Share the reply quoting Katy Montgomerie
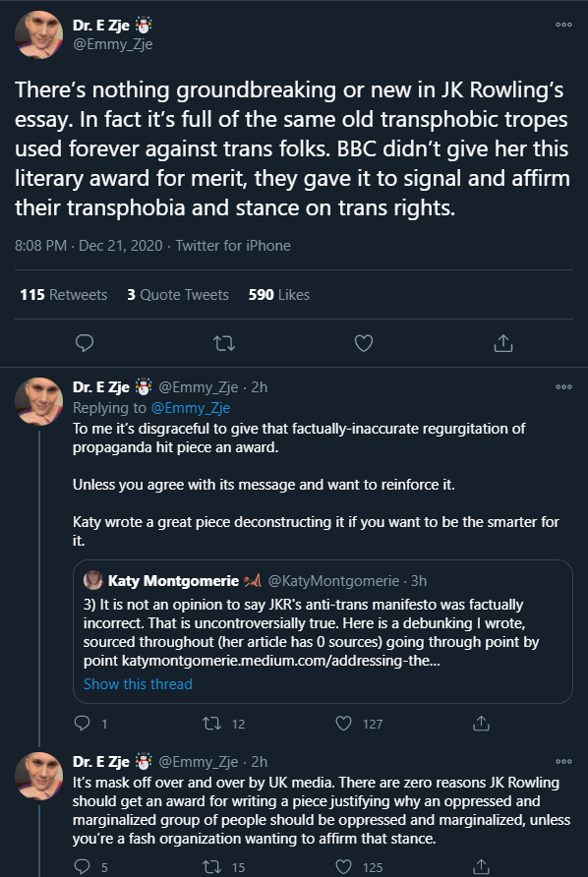 (481, 724)
